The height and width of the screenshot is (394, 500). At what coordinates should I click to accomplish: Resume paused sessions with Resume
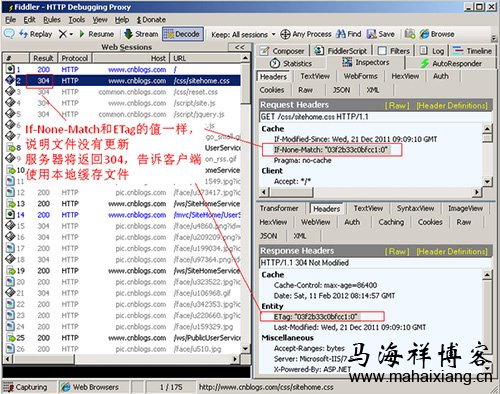96,34
